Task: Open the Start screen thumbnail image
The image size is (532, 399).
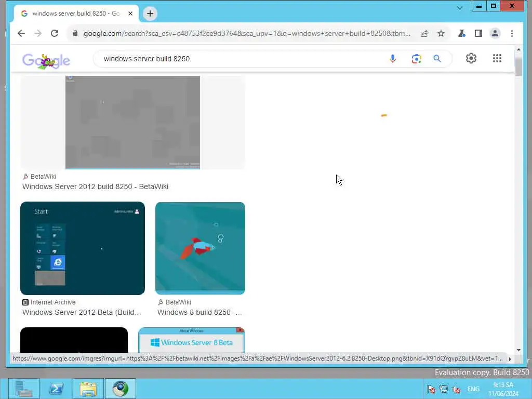Action: 83,248
